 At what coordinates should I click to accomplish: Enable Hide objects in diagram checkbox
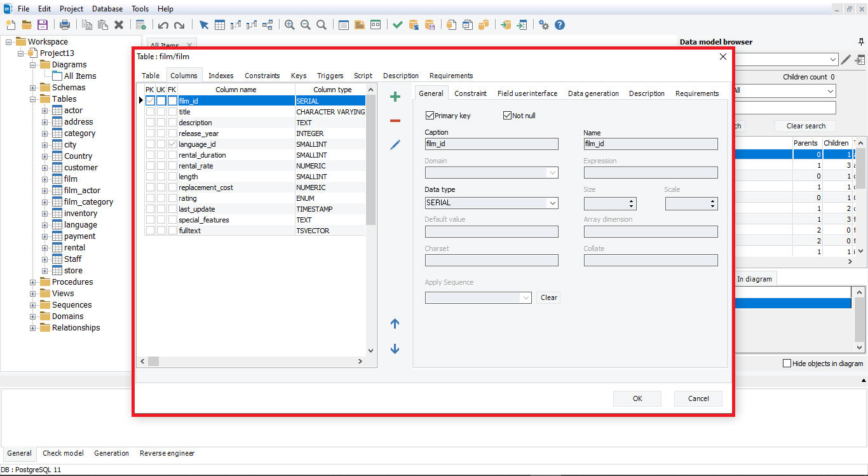(x=787, y=364)
